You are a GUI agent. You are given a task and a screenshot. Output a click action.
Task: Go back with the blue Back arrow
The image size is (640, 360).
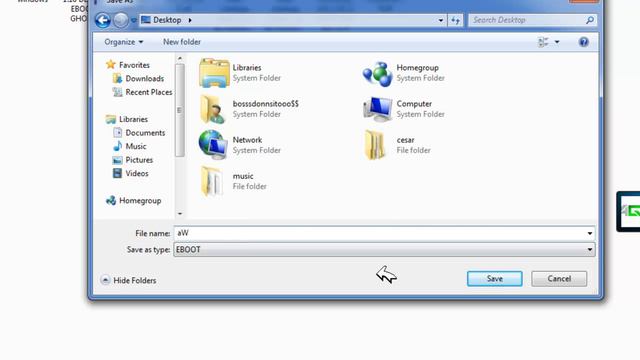(x=102, y=20)
